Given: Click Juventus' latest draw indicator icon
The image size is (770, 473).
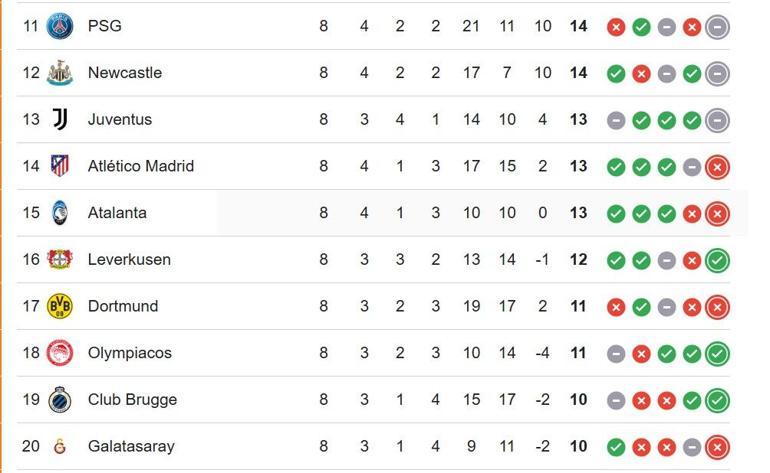Looking at the screenshot, I should [x=716, y=120].
